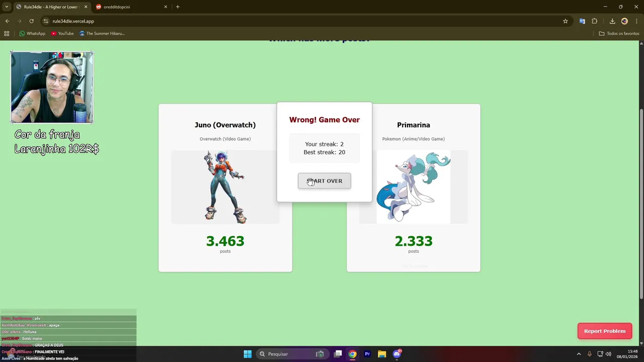Screen dimensions: 644x362
Task: Click the page vertical scrollbar
Action: click(641, 204)
